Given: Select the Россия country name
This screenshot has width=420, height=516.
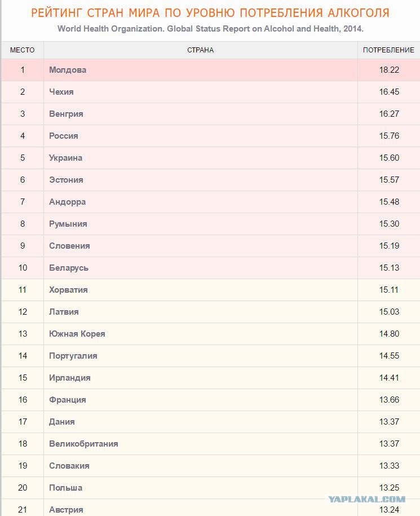Looking at the screenshot, I should (x=64, y=136).
